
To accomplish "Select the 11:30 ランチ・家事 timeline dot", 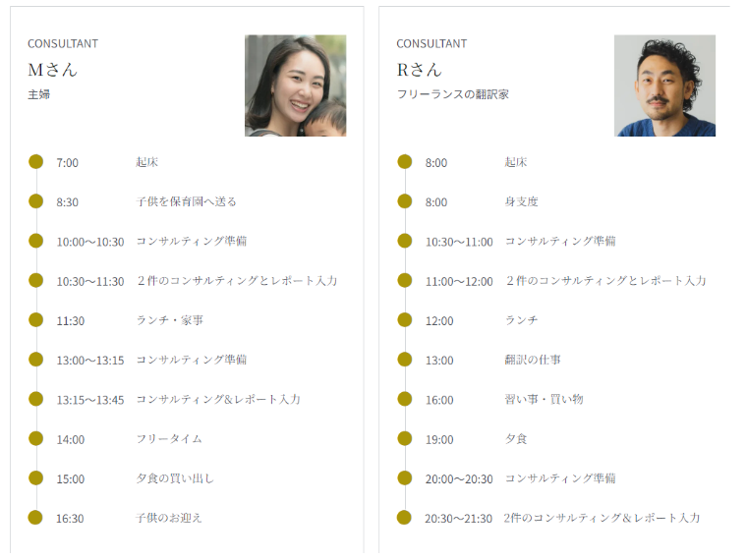I will tap(36, 320).
